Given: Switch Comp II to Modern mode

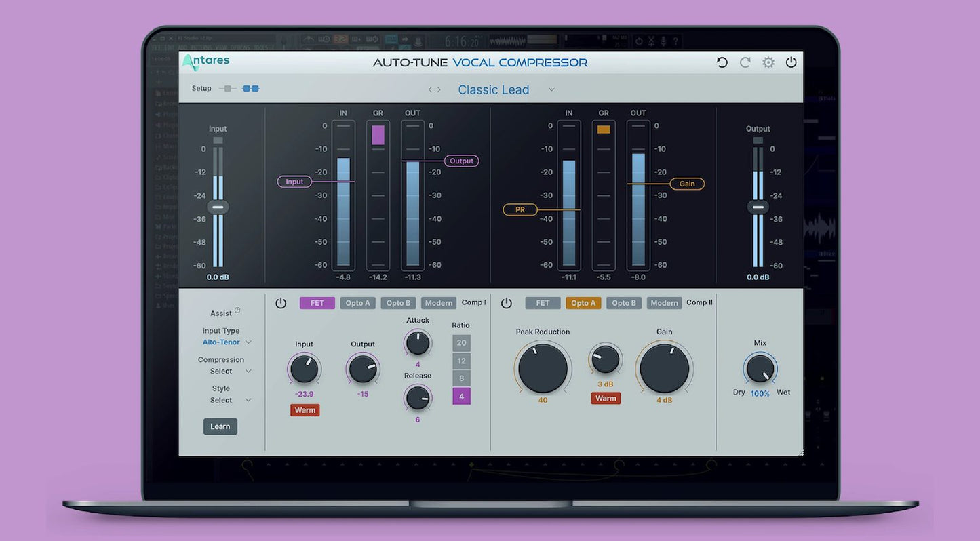Looking at the screenshot, I should tap(663, 302).
